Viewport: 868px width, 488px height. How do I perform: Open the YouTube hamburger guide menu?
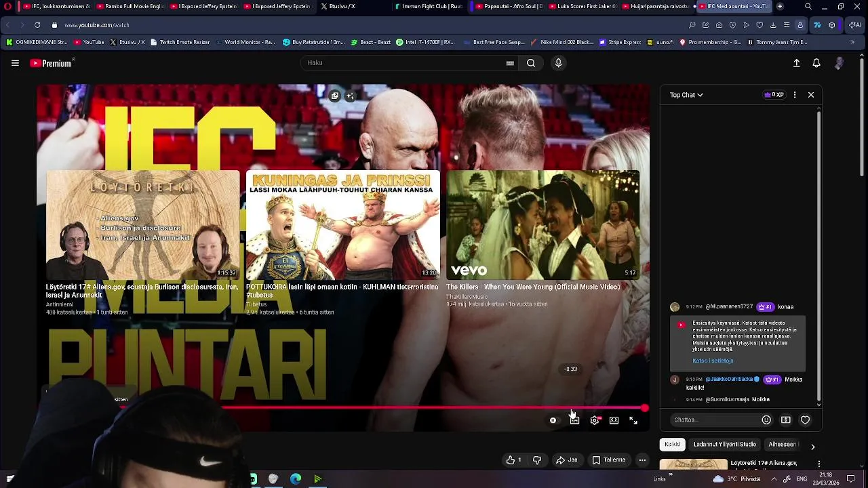(15, 63)
